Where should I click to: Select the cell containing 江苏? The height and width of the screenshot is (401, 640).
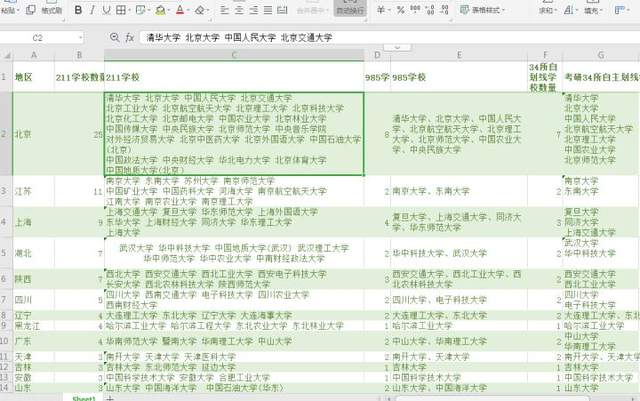[x=33, y=191]
